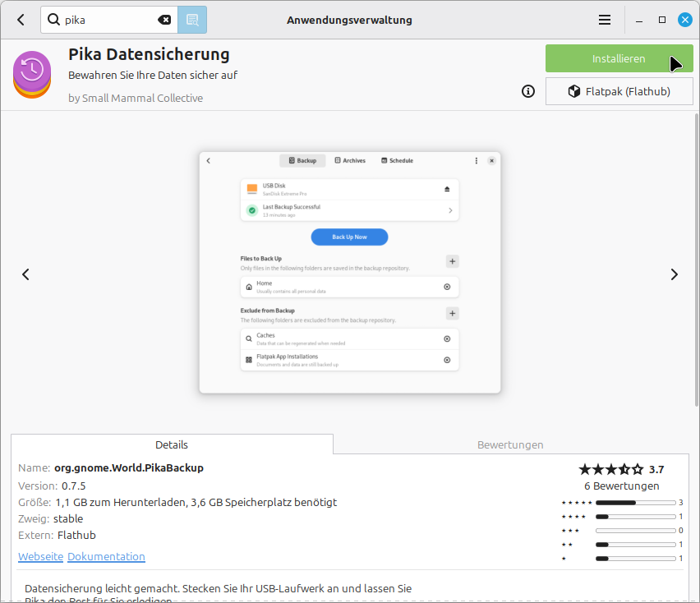This screenshot has height=603, width=700.
Task: Open the Webseite link
Action: 40,556
